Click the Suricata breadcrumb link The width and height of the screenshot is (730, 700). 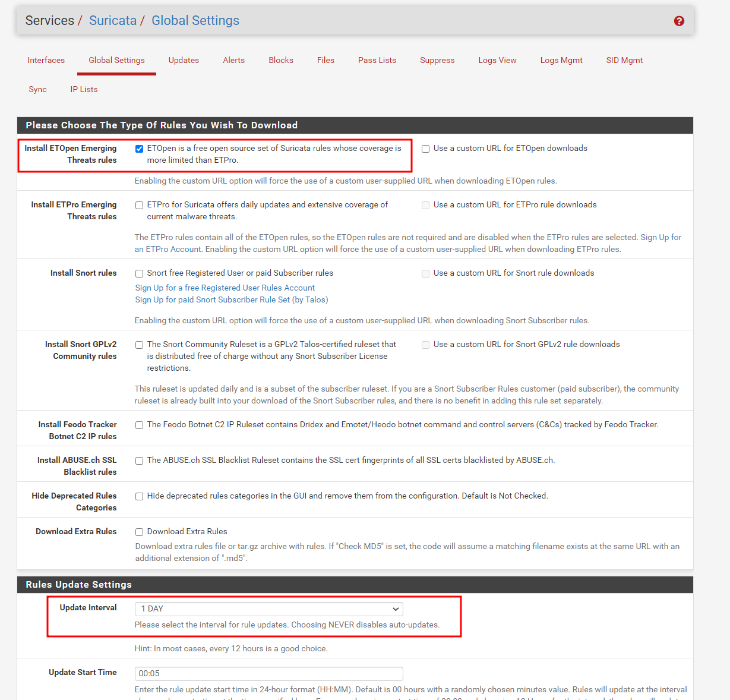click(113, 20)
